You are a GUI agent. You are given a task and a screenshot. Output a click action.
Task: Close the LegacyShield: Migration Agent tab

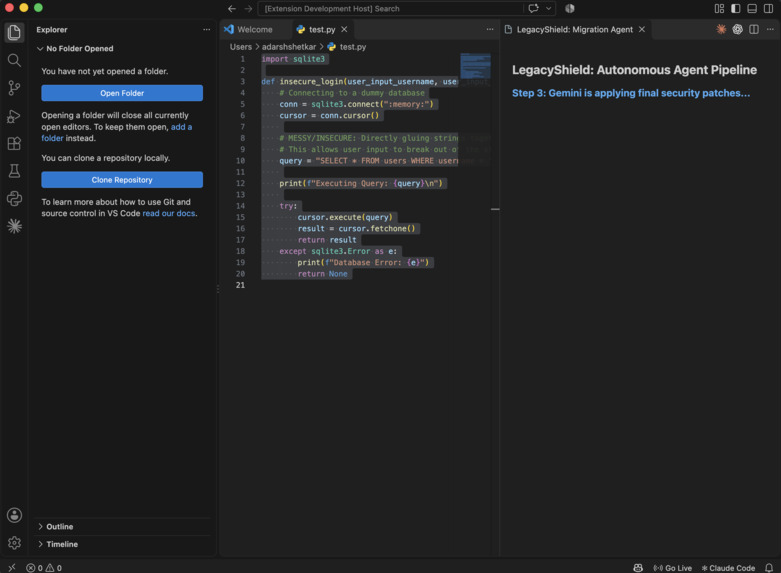pyautogui.click(x=642, y=29)
